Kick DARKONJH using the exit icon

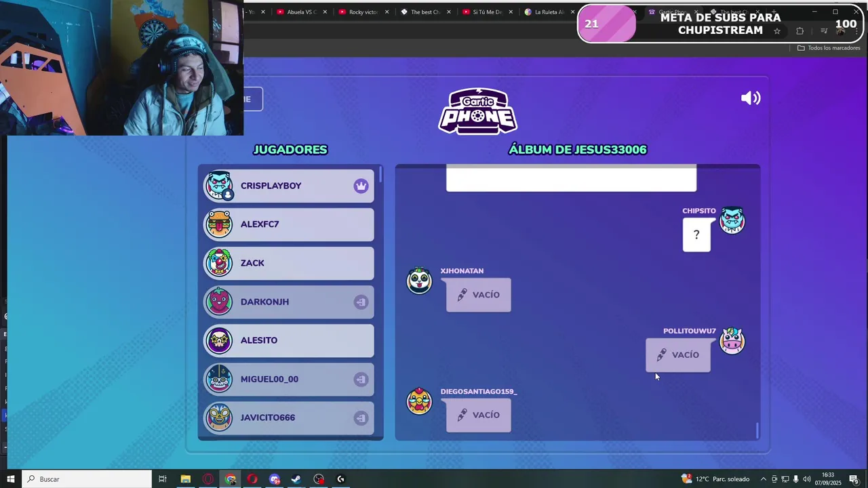(x=361, y=302)
